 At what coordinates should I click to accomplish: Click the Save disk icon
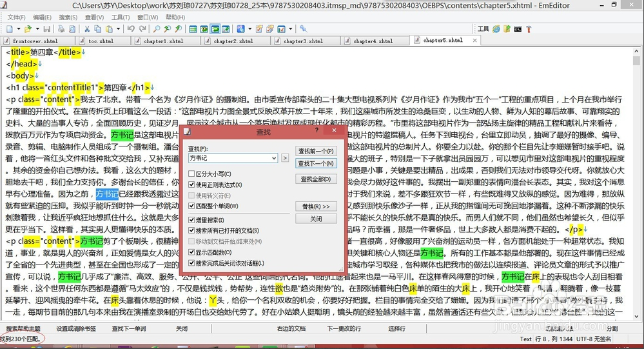(47, 29)
